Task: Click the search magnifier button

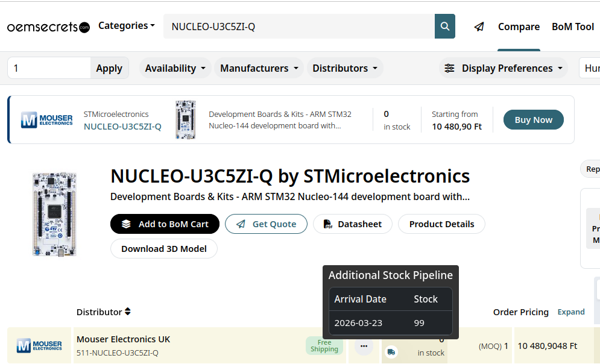Action: tap(445, 27)
